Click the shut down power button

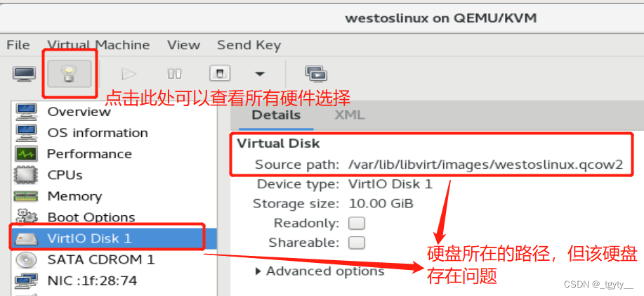point(220,73)
